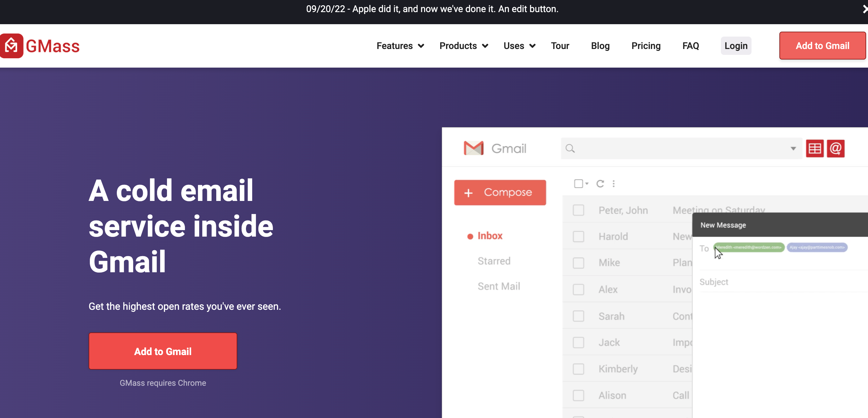Click the Login button
868x418 pixels.
coord(736,46)
